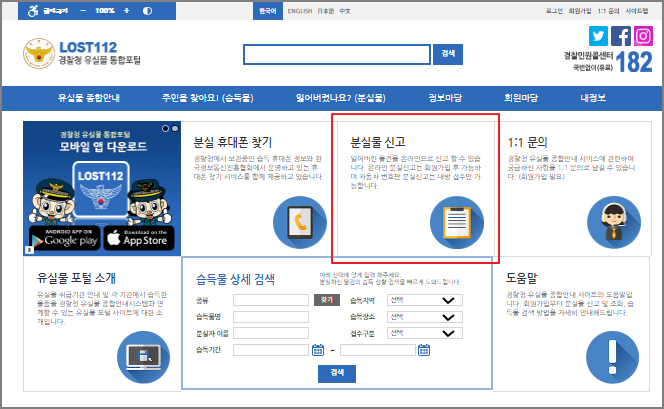Expand the 습득지역 dropdown
This screenshot has height=409, width=664.
click(x=425, y=300)
